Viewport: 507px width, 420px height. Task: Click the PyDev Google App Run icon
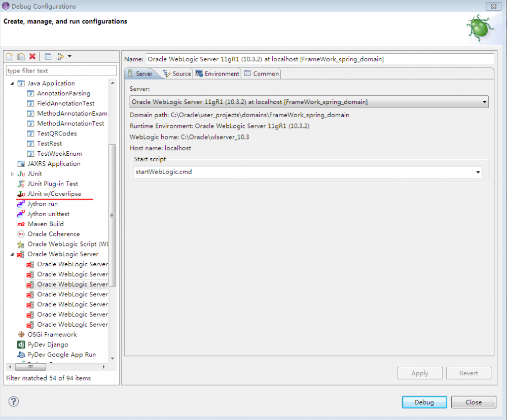click(21, 355)
